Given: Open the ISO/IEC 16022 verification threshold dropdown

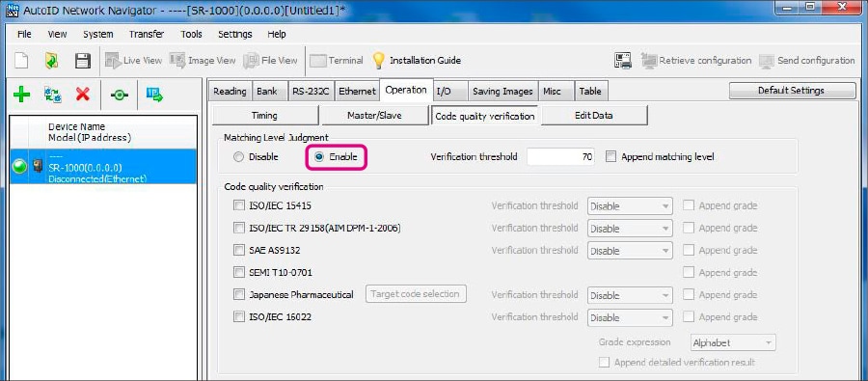Looking at the screenshot, I should click(x=630, y=317).
